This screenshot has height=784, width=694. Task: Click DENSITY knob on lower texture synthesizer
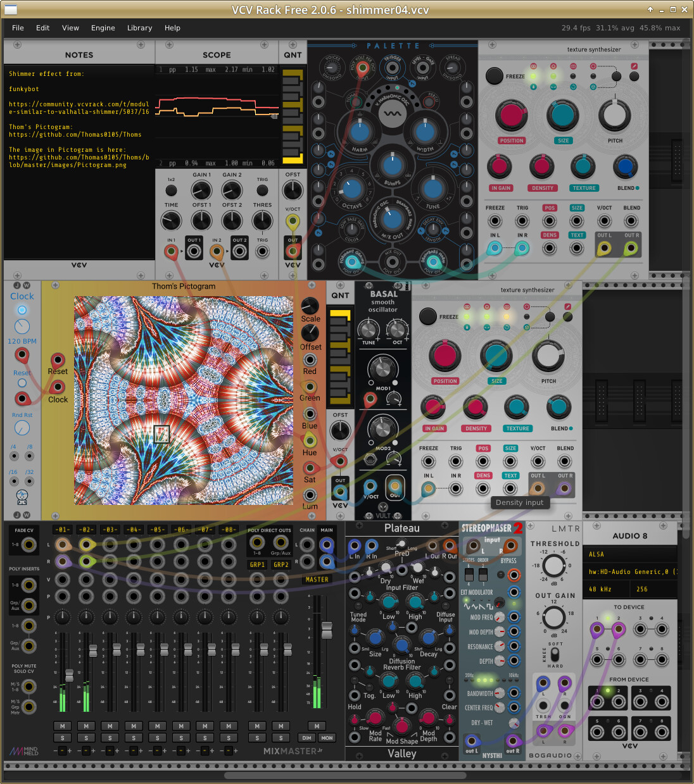click(475, 408)
